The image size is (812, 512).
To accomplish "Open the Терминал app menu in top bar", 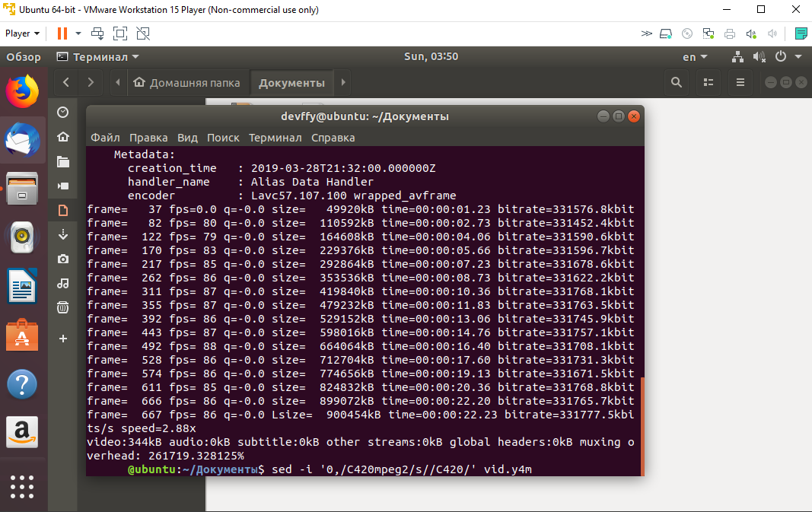I will tap(97, 57).
